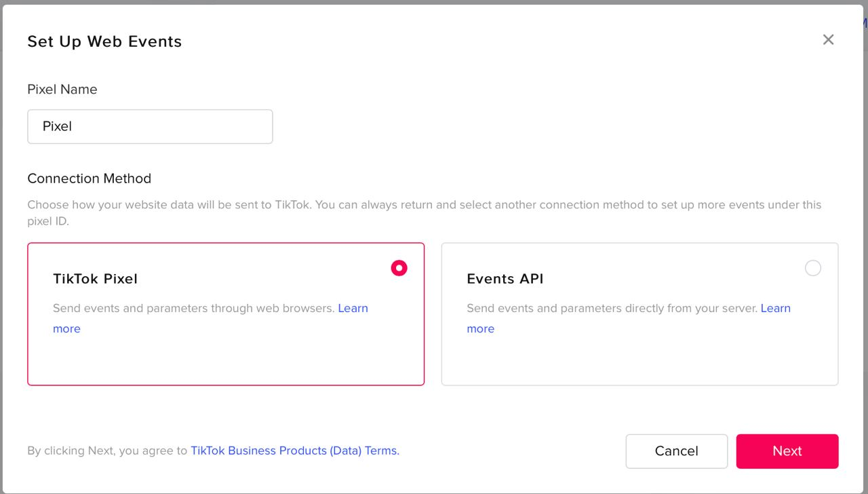Close the Set Up Web Events dialog
The image size is (868, 494).
tap(828, 40)
